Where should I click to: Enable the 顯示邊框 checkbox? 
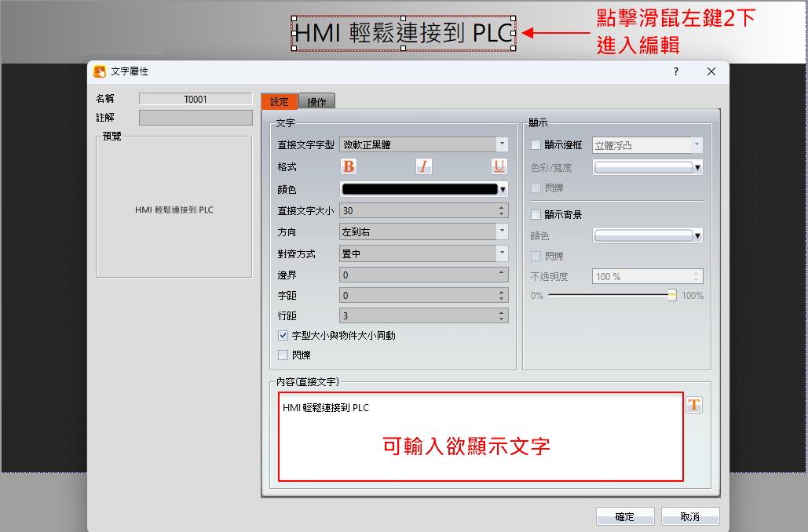point(536,145)
